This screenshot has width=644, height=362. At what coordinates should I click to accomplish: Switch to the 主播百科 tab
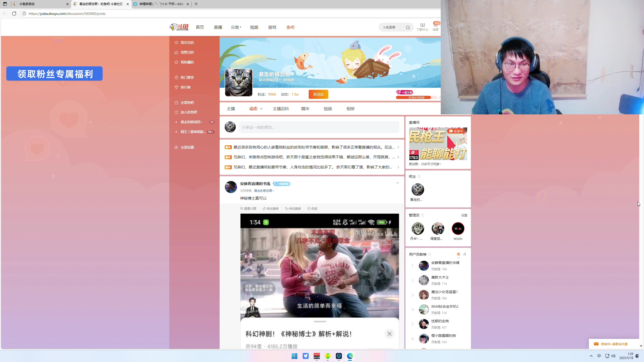281,109
